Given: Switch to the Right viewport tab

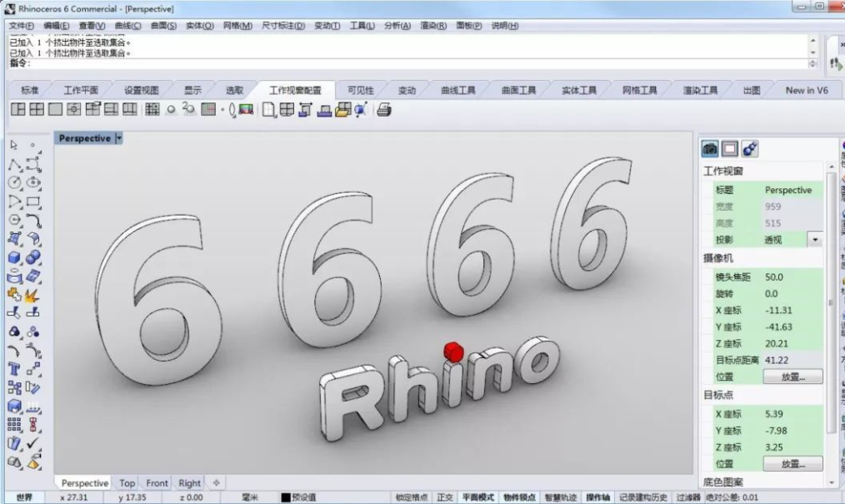Looking at the screenshot, I should coord(189,483).
